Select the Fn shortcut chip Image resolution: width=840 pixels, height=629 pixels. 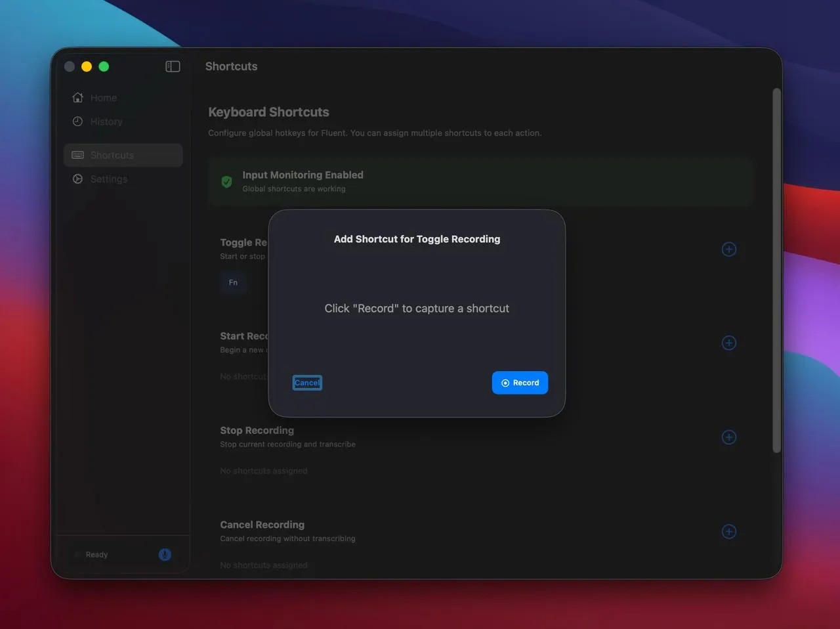(x=233, y=283)
